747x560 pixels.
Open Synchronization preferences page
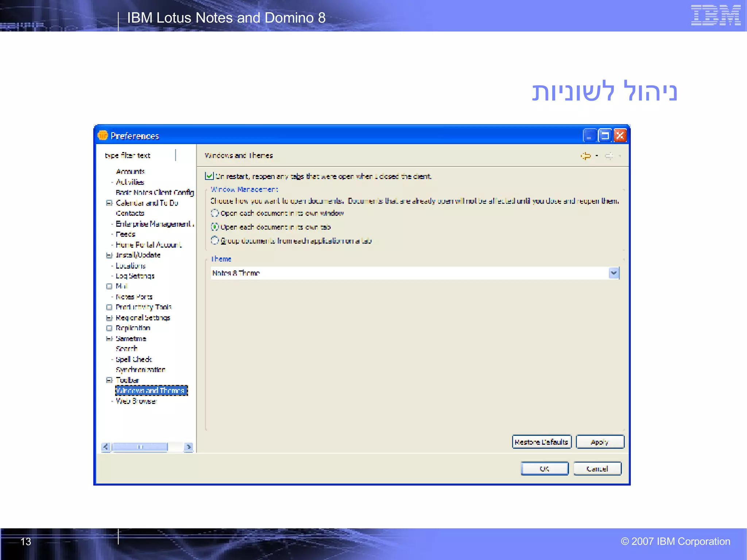pyautogui.click(x=140, y=370)
